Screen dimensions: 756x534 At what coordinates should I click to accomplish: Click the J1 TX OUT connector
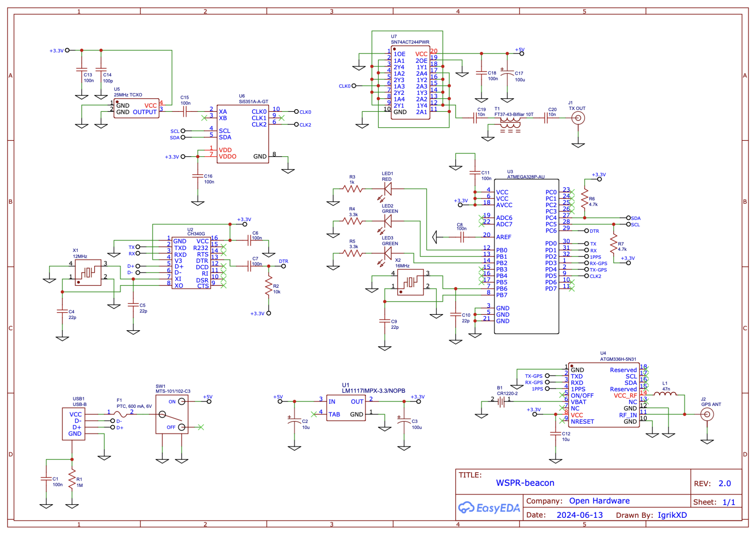click(578, 118)
